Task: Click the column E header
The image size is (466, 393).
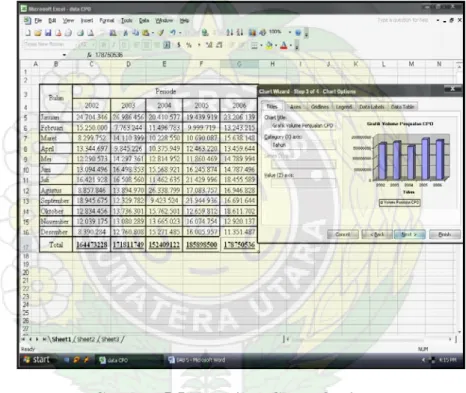Action: click(x=164, y=64)
